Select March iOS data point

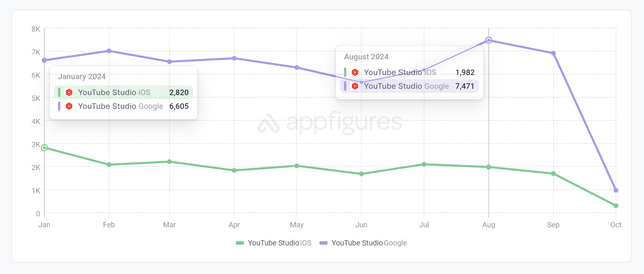[x=170, y=162]
